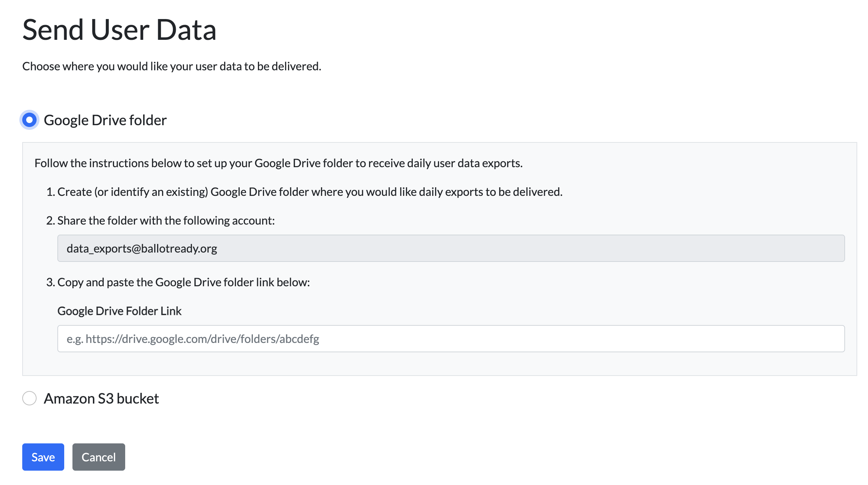Click the data_exports@ballotready.org account field
Screen dimensions: 868x485
[451, 248]
